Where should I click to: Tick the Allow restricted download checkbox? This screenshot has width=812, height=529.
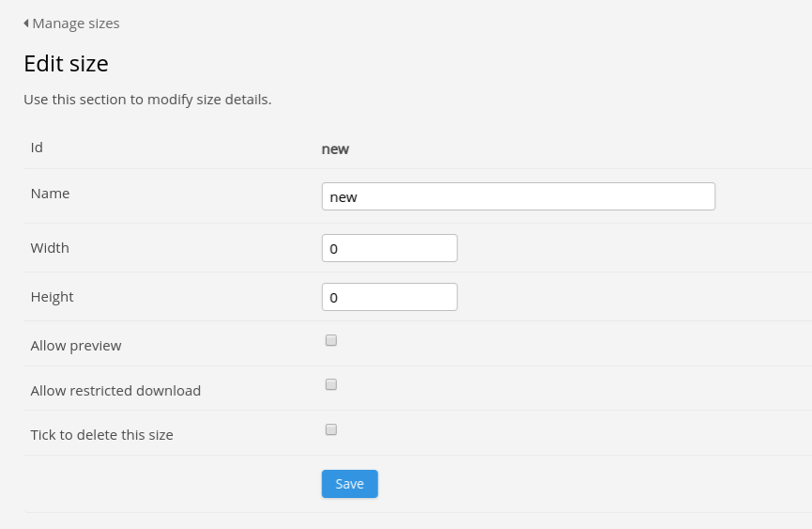(331, 384)
